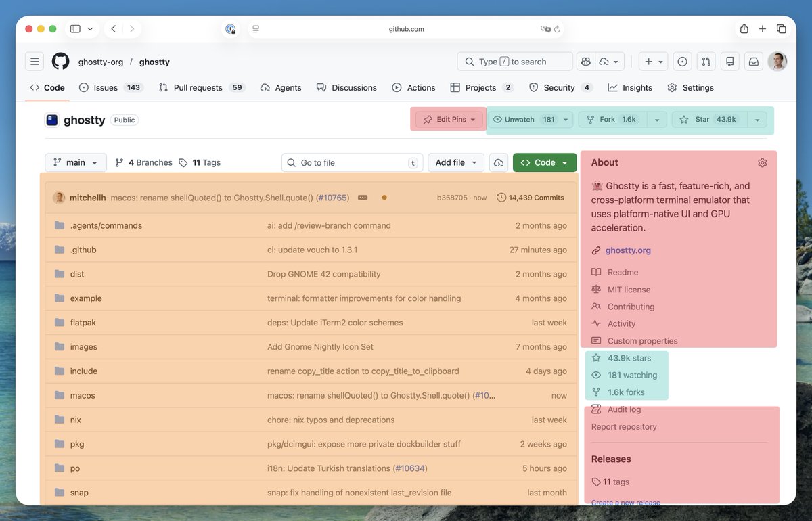Toggle the Safari sidebar
The image size is (812, 521).
tap(75, 28)
